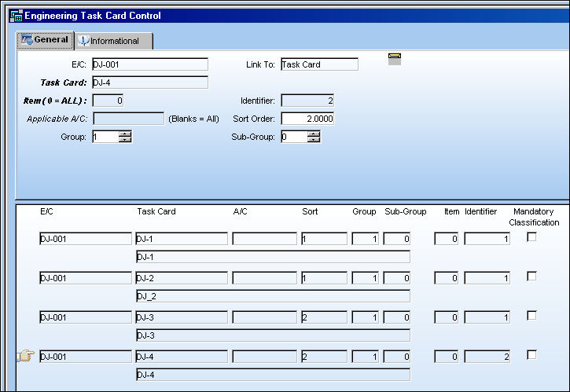Screen dimensions: 570x392
Task: Focus the top E/C field containing DJ-001
Action: [x=150, y=64]
